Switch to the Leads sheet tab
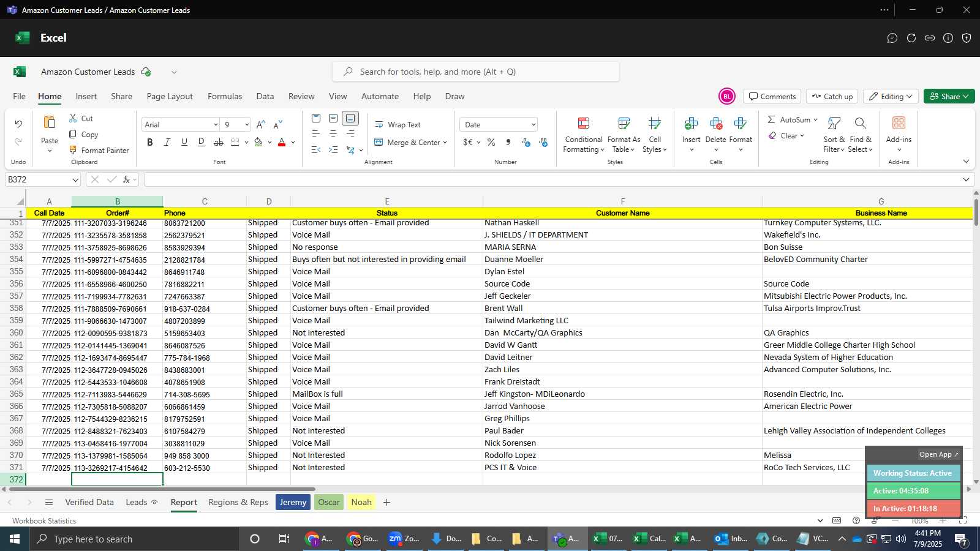The width and height of the screenshot is (980, 551). coord(137,502)
